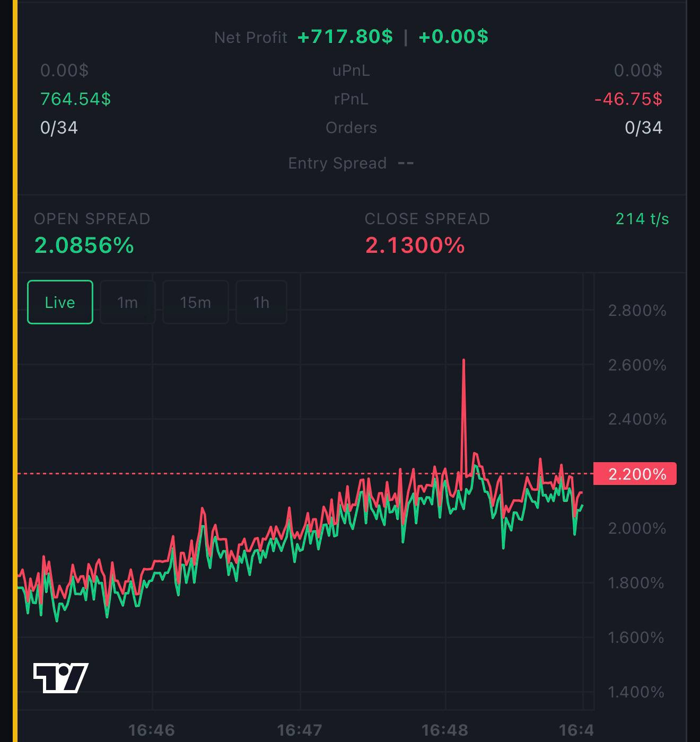Switch to the 1m timeframe
This screenshot has height=742, width=700.
tap(127, 302)
